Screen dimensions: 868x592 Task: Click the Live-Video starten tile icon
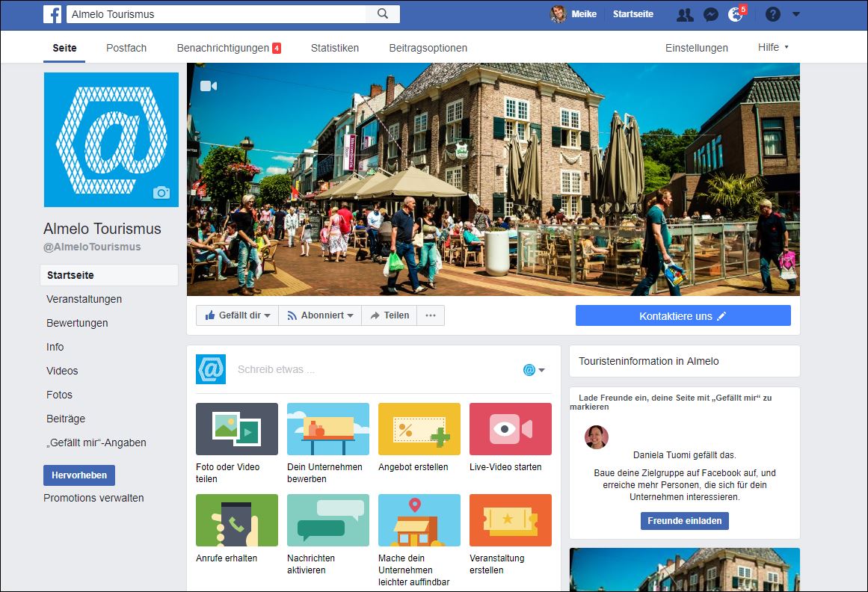point(511,429)
